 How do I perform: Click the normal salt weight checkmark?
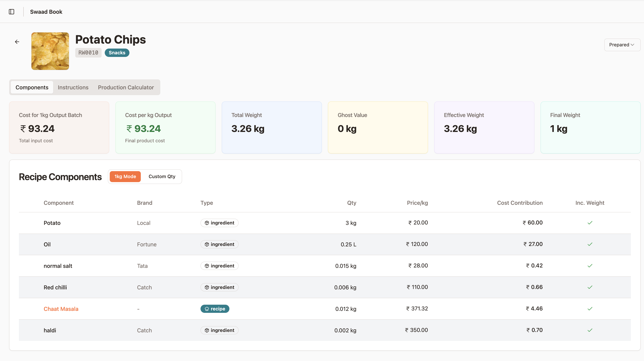click(x=590, y=266)
